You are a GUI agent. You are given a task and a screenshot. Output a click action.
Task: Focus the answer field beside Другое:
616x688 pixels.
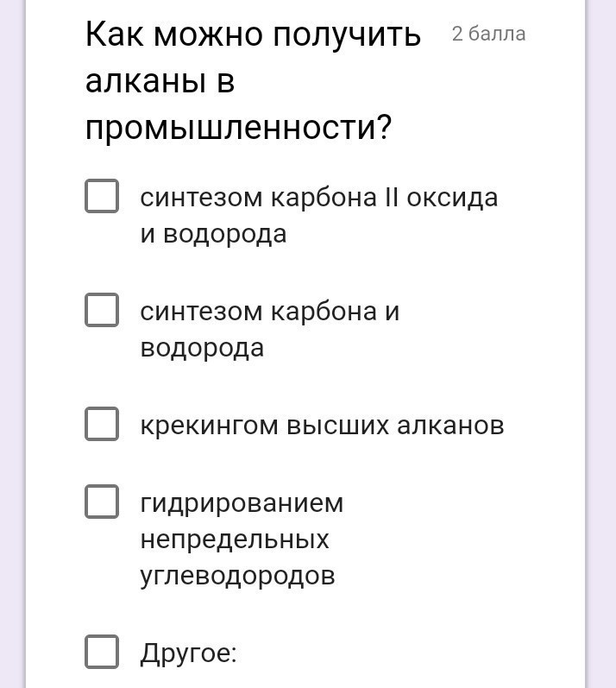[388, 654]
